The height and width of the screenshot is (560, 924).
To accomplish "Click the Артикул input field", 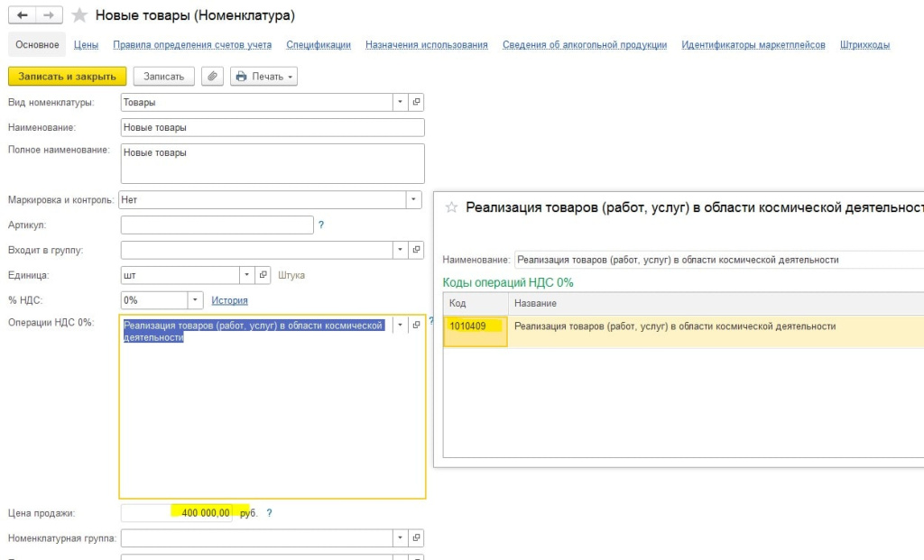I will 217,225.
